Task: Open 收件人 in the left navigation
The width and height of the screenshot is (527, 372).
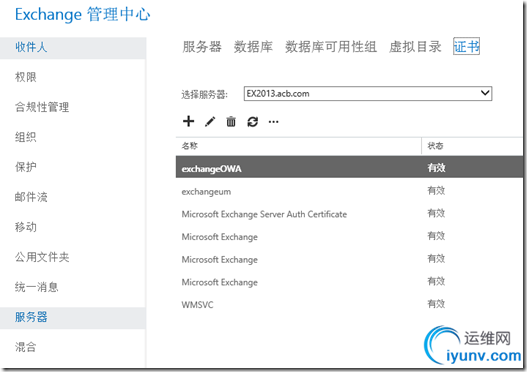Action: [73, 47]
